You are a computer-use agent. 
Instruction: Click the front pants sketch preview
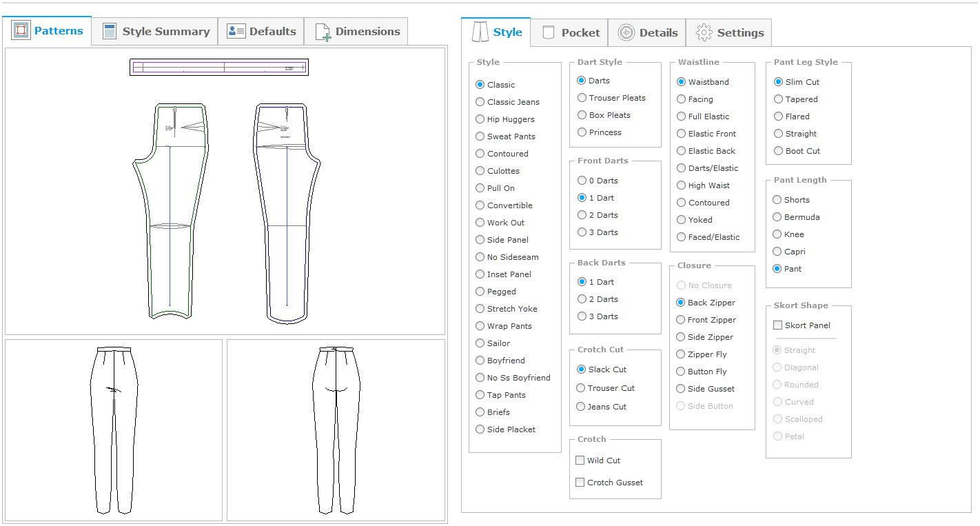[x=114, y=430]
